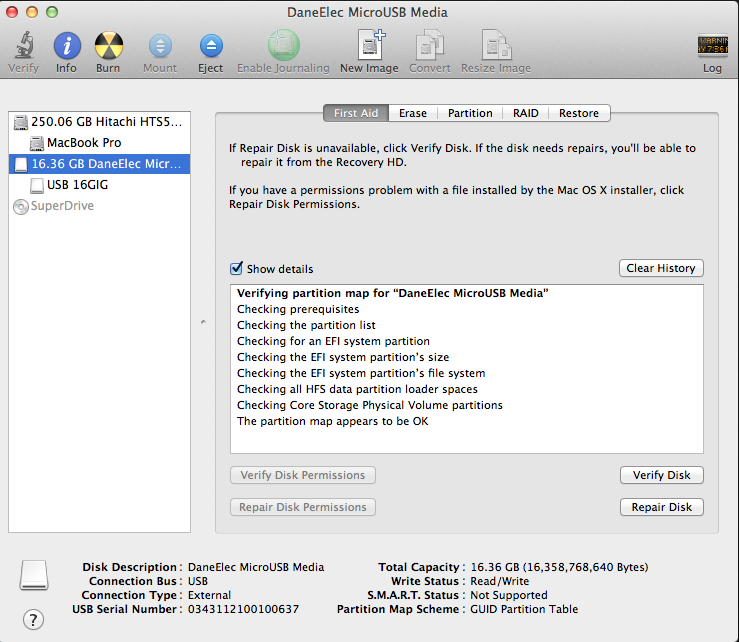Click the Hitachi hard drive icon
Viewport: 739px width, 642px height.
21,123
